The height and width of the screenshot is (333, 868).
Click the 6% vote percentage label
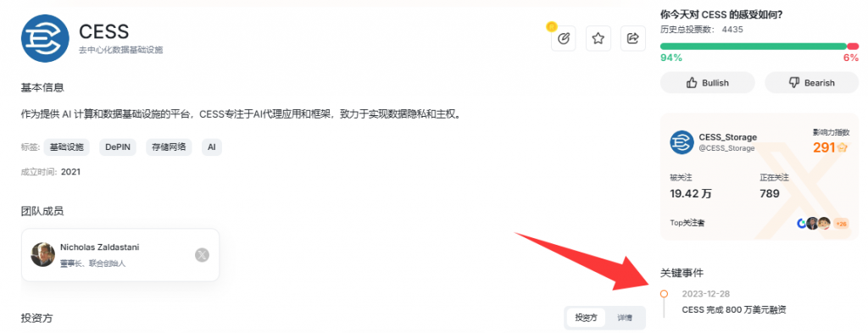click(x=851, y=58)
